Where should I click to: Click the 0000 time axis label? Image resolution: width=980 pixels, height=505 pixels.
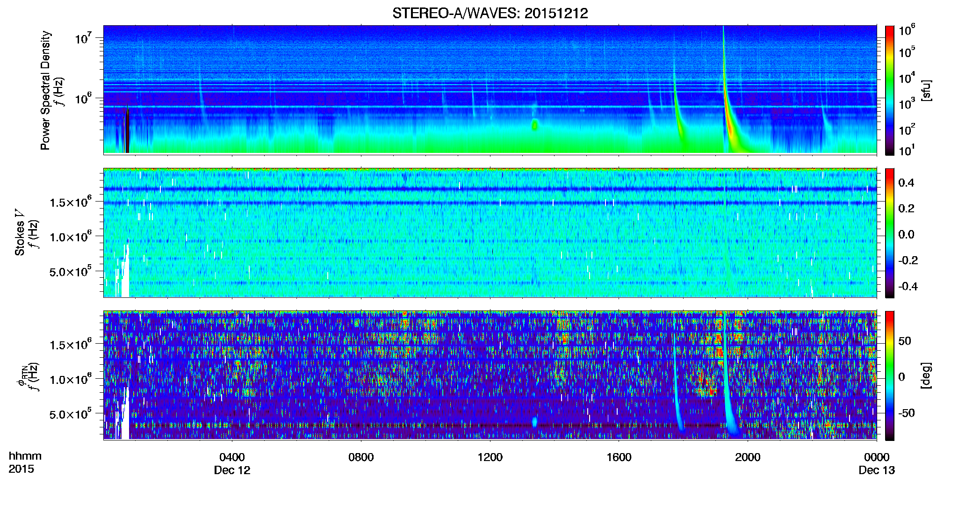[877, 457]
